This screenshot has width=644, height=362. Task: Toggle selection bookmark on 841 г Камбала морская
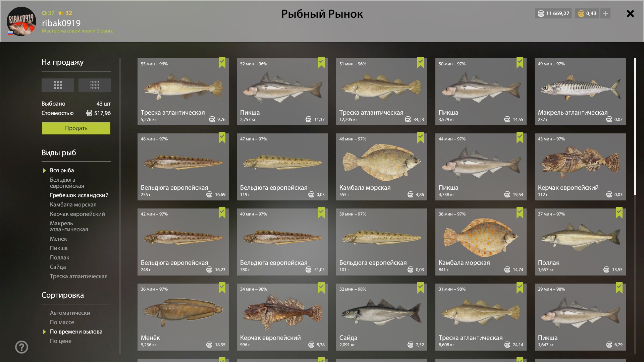coord(520,213)
